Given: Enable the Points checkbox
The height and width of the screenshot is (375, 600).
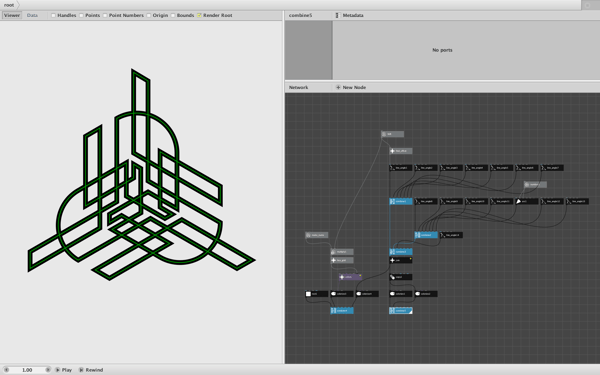Looking at the screenshot, I should [x=81, y=15].
